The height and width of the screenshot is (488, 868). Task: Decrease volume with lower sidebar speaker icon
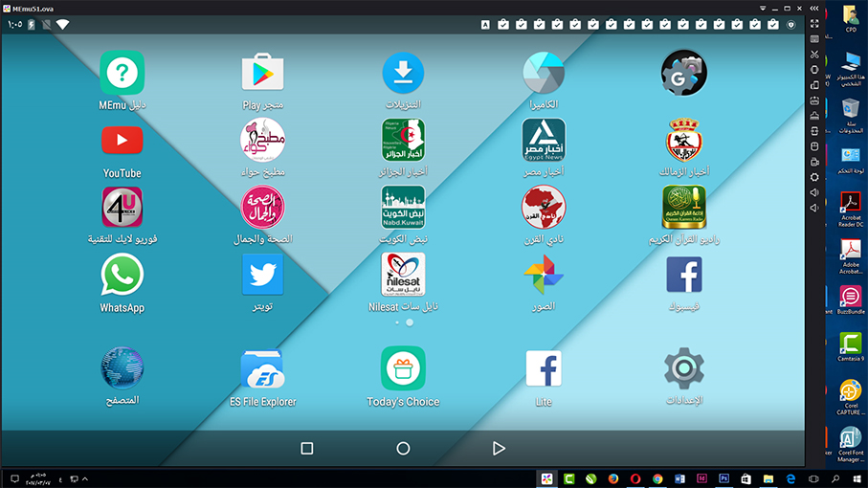point(814,208)
